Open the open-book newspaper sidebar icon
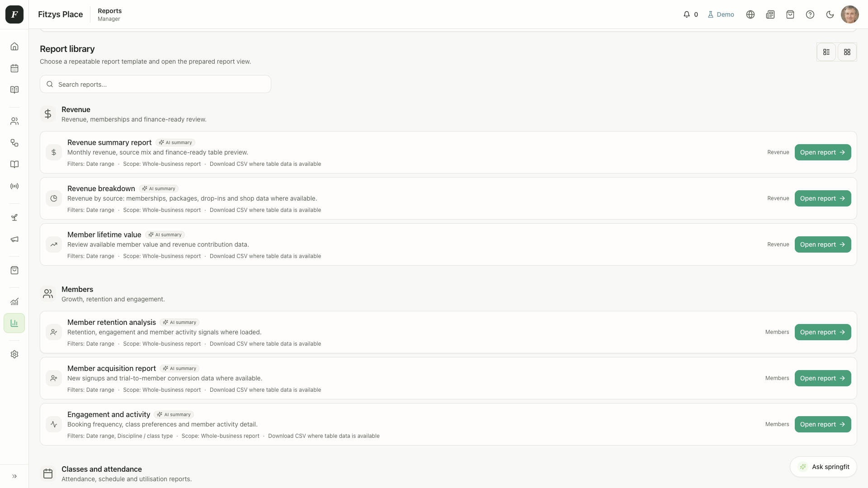This screenshot has width=868, height=488. tap(14, 90)
